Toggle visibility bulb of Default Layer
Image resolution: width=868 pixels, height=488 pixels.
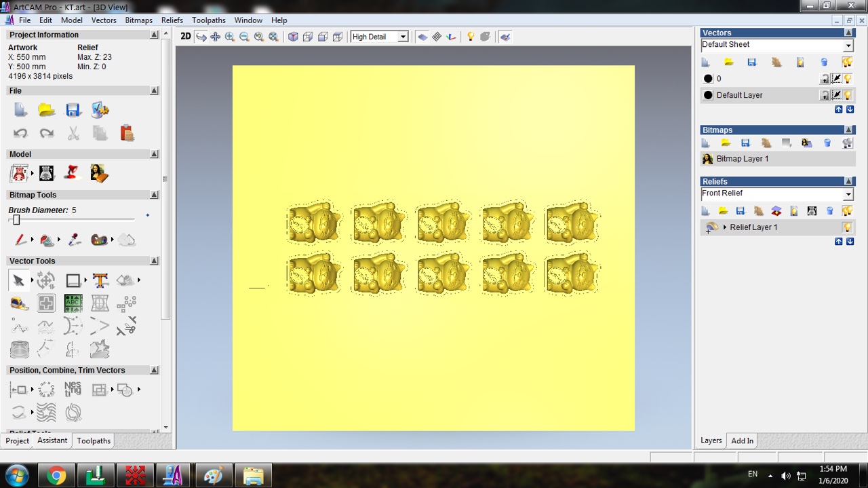coord(848,95)
